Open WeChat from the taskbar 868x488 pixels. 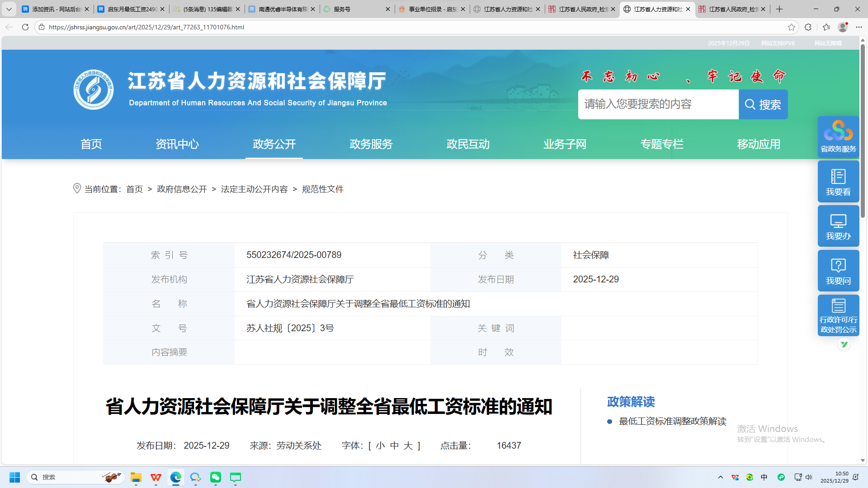pos(216,477)
